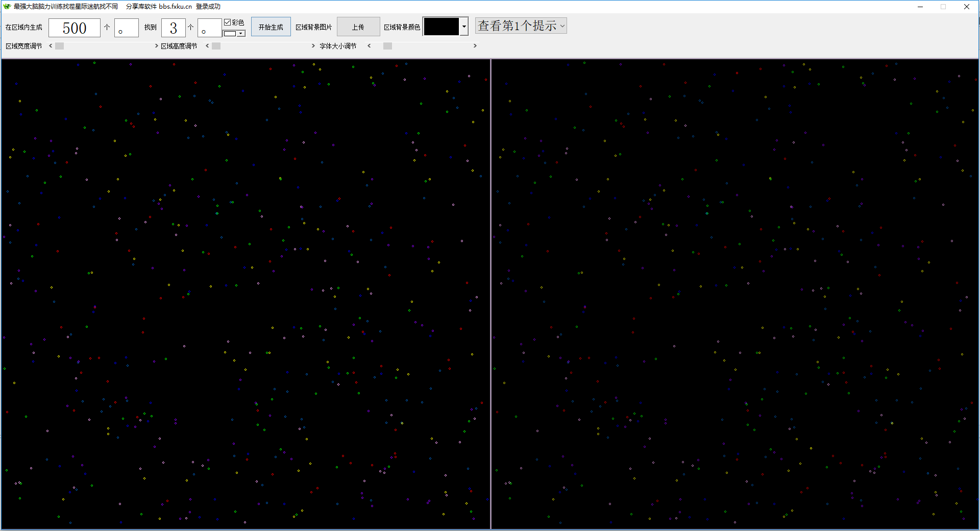This screenshot has width=980, height=531.
Task: Click the find count field showing 3
Action: click(x=174, y=28)
